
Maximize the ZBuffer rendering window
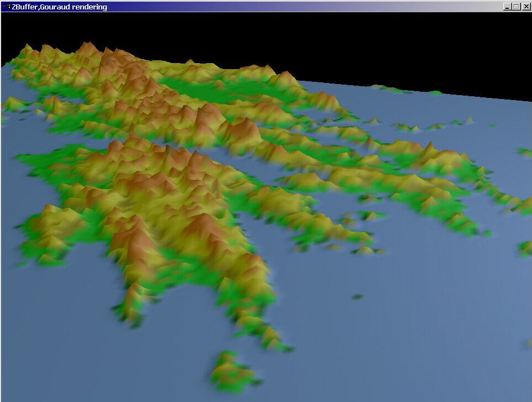click(516, 7)
